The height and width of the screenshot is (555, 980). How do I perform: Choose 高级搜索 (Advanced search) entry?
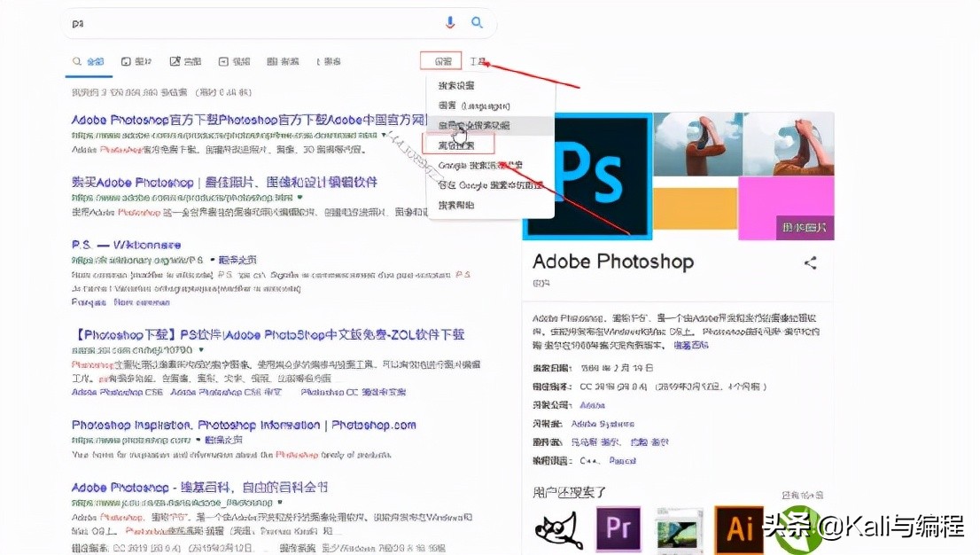[456, 145]
